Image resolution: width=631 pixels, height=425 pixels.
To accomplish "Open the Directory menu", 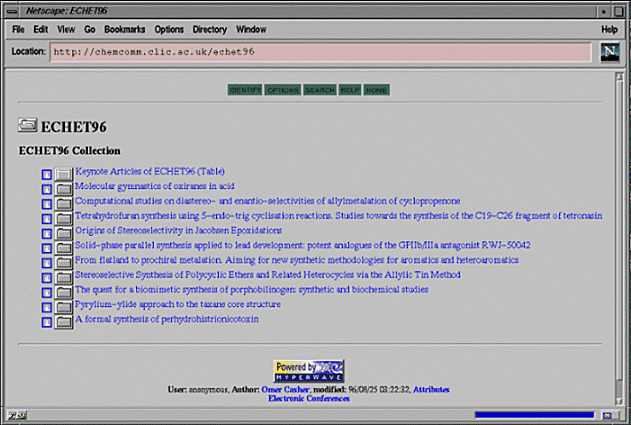I will [x=210, y=30].
